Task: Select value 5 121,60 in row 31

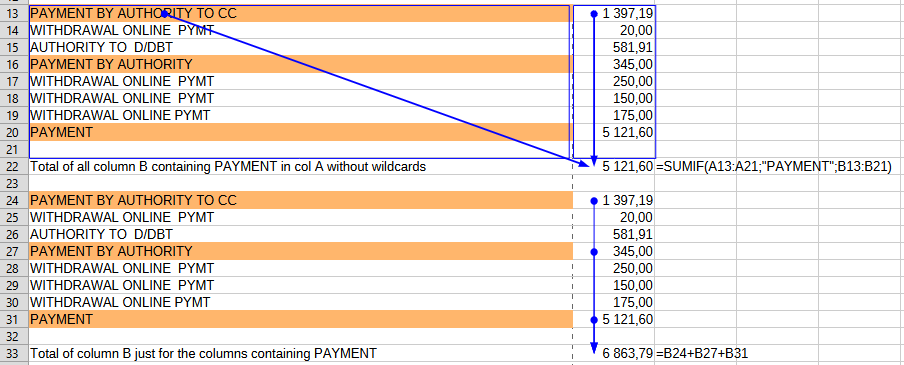Action: pos(627,319)
